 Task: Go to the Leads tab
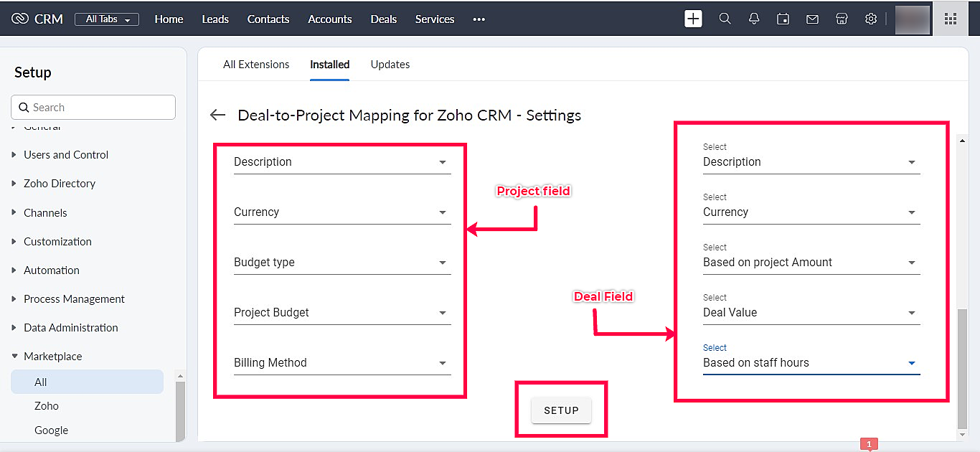[215, 19]
